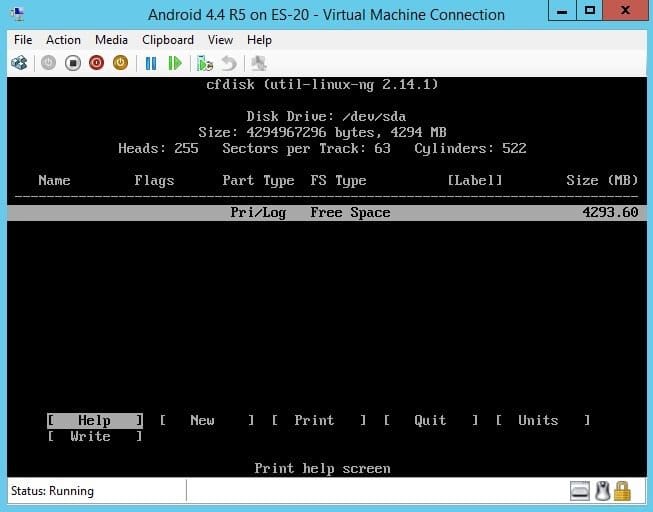Pause the virtual machine
The width and height of the screenshot is (653, 512).
pyautogui.click(x=151, y=63)
